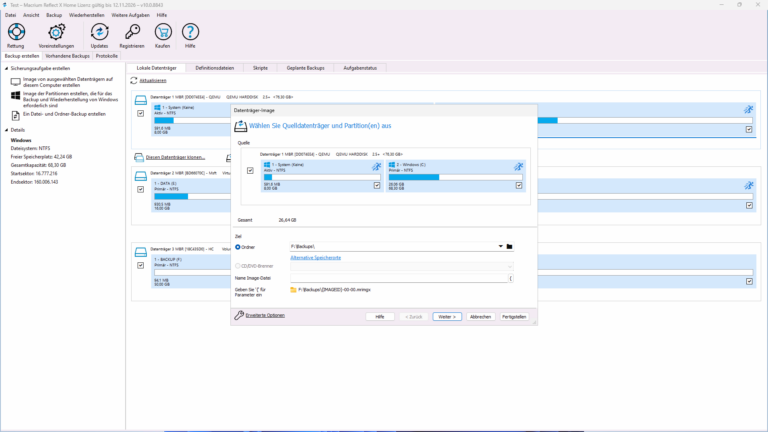768x432 pixels.
Task: Open the destination folder path dropdown arrow
Action: point(501,246)
